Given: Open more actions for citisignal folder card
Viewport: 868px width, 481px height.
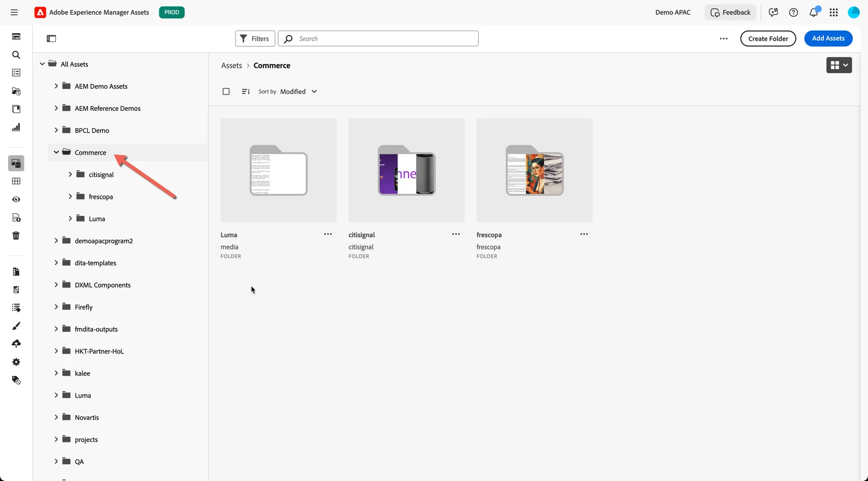Looking at the screenshot, I should coord(456,234).
